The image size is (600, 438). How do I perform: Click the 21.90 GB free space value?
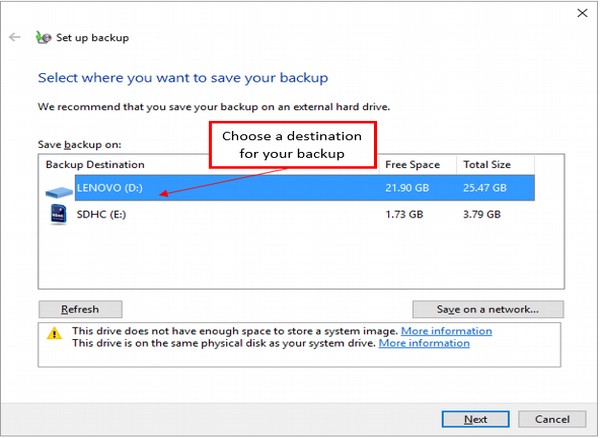(408, 188)
